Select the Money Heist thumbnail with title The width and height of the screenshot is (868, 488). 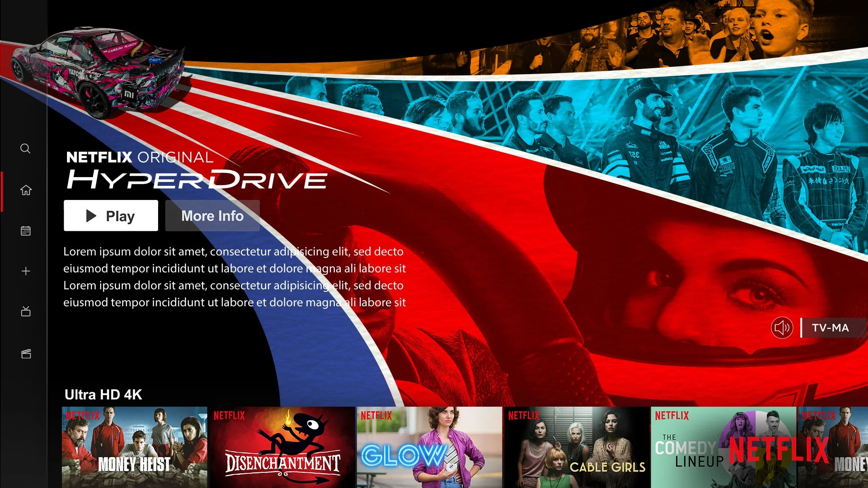(x=134, y=447)
